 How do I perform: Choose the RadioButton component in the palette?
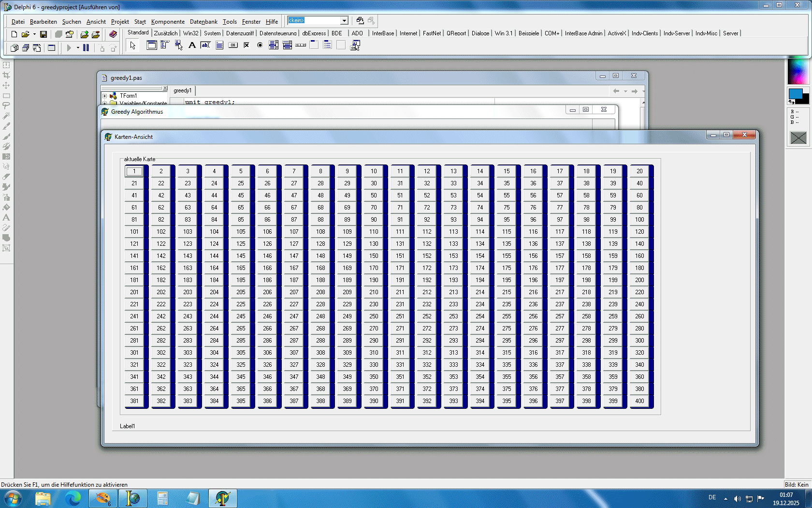pos(260,45)
